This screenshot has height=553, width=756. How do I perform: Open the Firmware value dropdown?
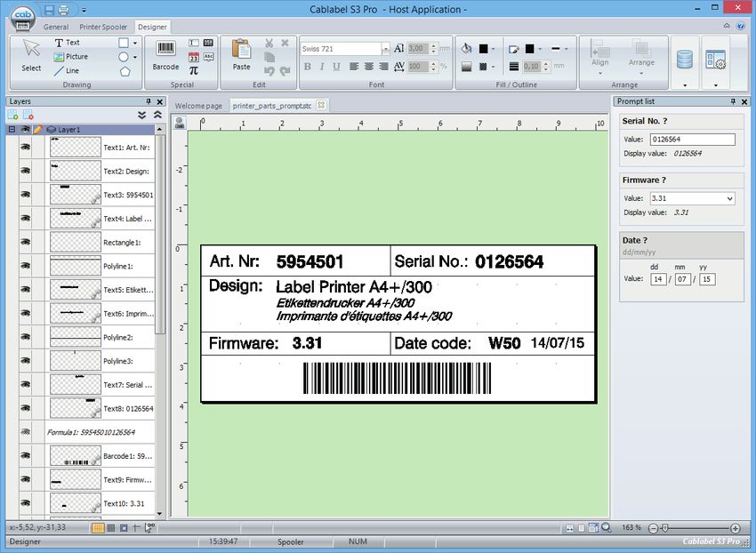tap(729, 198)
